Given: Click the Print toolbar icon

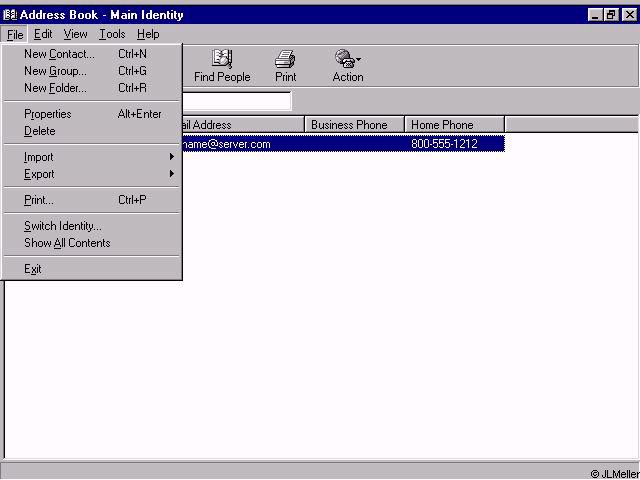Looking at the screenshot, I should click(285, 65).
